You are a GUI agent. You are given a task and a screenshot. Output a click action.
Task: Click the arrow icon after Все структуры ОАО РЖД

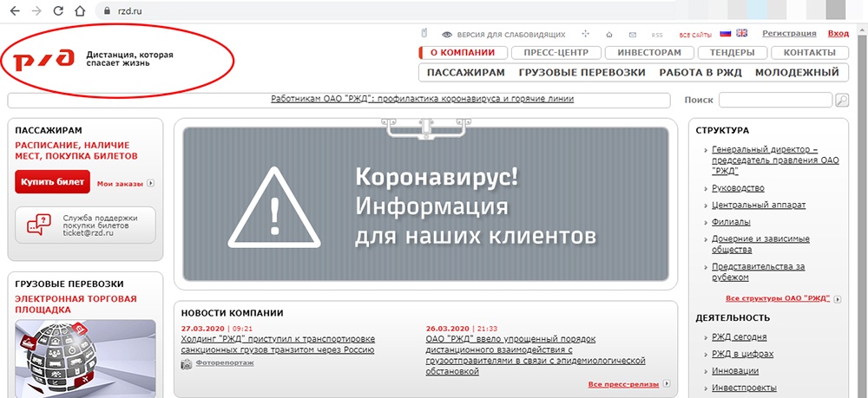(x=837, y=299)
